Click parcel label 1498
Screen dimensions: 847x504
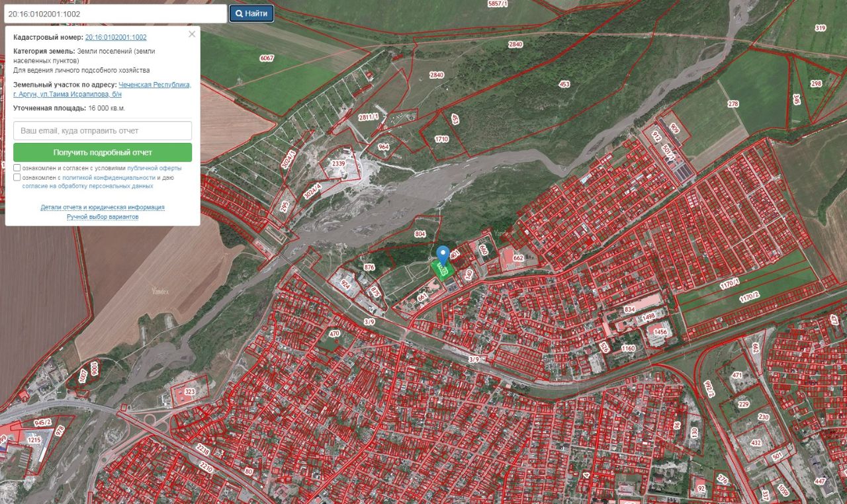click(x=649, y=318)
